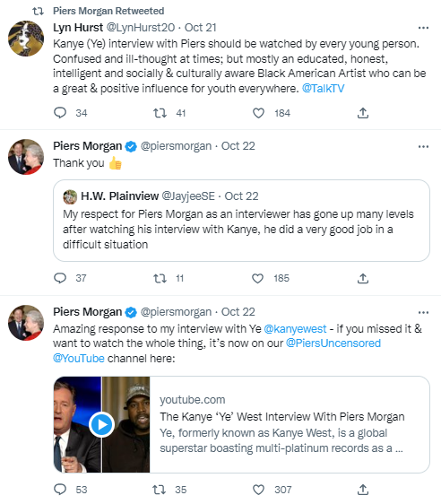Reply to the tweet with 53 comments

pos(60,490)
